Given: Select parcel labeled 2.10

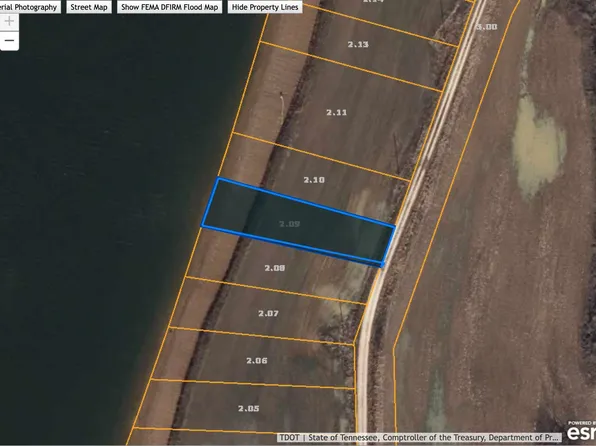Looking at the screenshot, I should 314,180.
